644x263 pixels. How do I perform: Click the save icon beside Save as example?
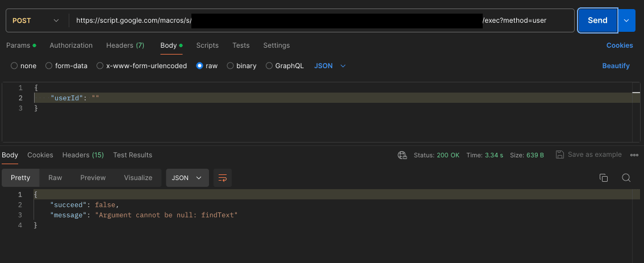560,155
